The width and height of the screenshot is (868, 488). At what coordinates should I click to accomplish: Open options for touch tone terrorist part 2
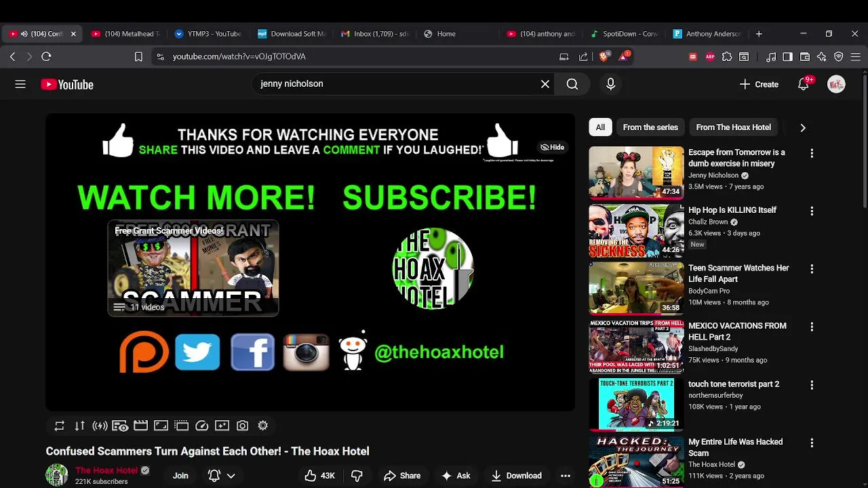coord(812,385)
